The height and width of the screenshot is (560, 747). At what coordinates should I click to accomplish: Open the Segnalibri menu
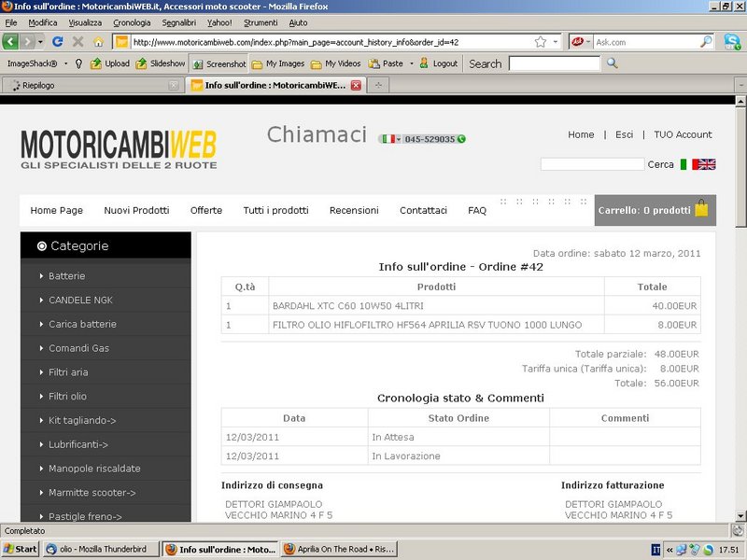(x=178, y=22)
